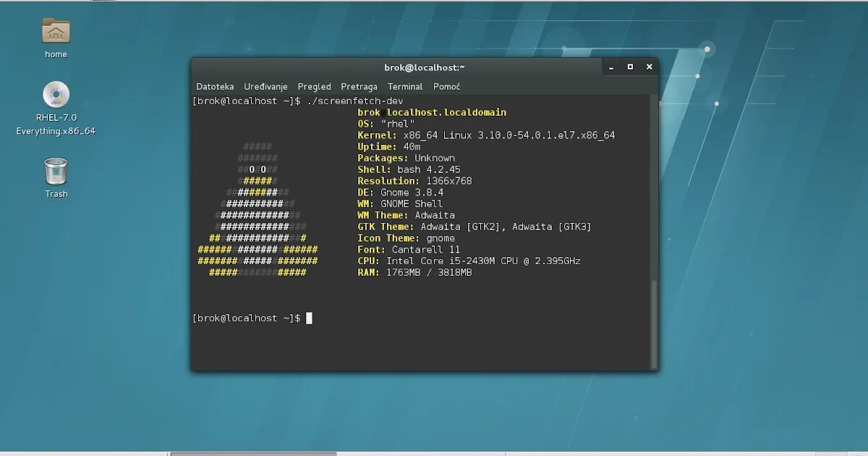Click the Font: Cantarell 11 line
The image size is (868, 456).
pos(409,250)
